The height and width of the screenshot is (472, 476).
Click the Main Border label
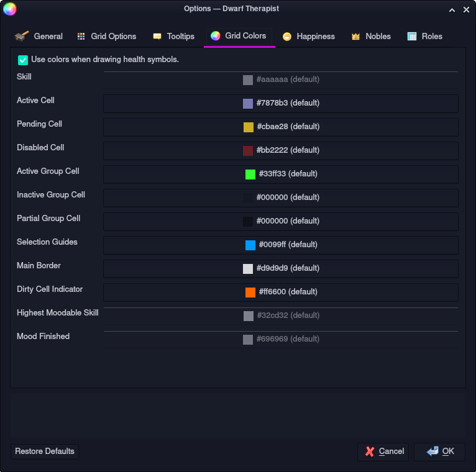(x=39, y=266)
